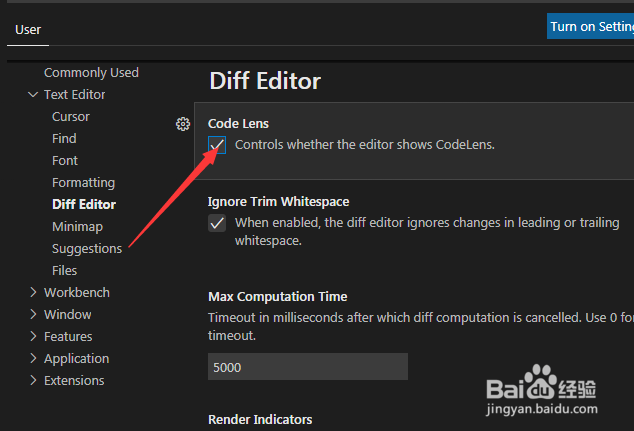Click the Text Editor tree label
634x431 pixels.
(x=75, y=95)
